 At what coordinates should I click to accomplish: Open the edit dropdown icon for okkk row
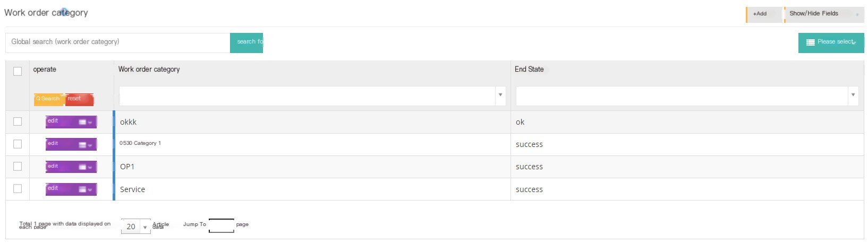pyautogui.click(x=85, y=122)
